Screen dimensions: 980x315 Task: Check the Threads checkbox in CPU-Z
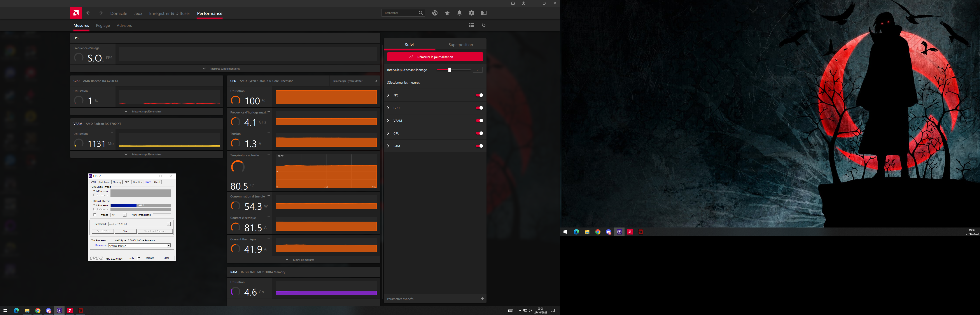tap(95, 215)
